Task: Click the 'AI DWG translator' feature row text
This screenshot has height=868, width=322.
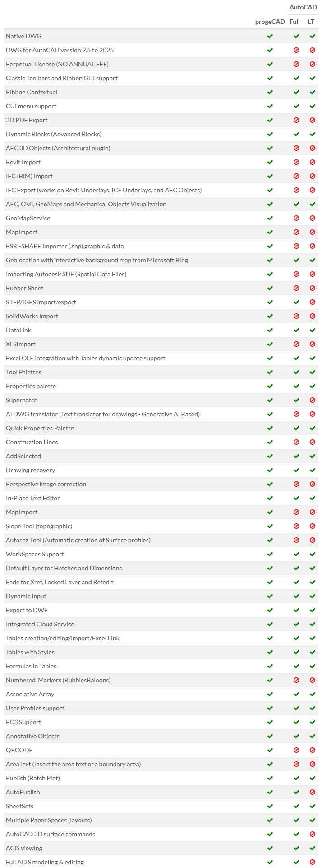Action: pos(103,414)
